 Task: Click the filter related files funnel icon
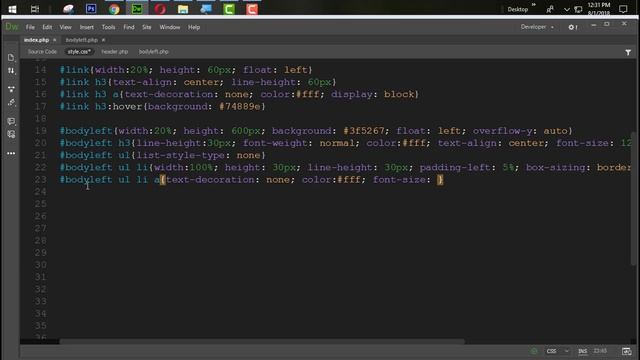coord(628,52)
